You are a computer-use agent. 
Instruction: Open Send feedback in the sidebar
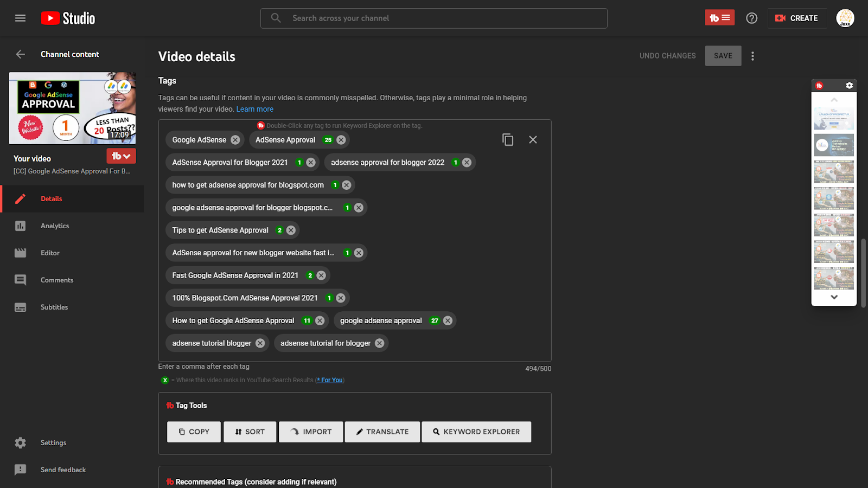click(73, 470)
